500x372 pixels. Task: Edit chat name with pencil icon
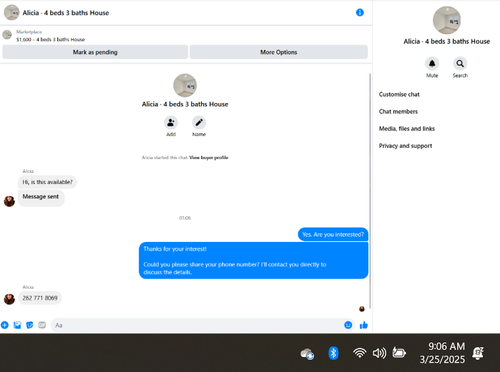click(199, 123)
